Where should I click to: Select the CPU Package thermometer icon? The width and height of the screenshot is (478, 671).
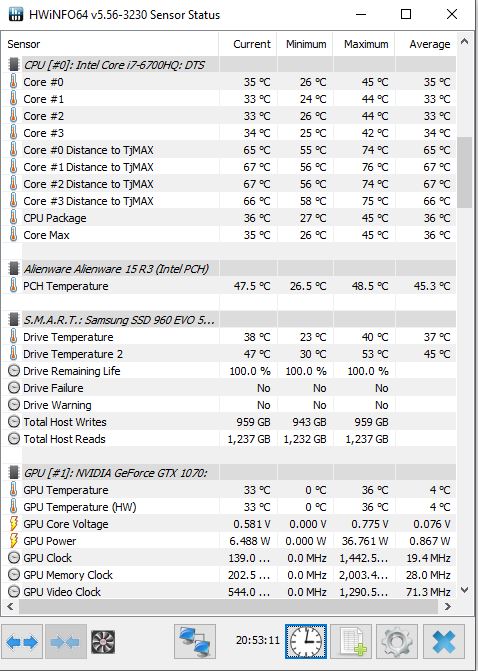[14, 218]
